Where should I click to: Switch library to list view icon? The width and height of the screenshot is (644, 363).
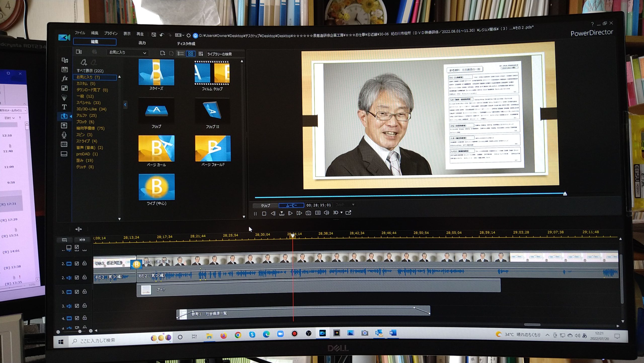pos(180,54)
